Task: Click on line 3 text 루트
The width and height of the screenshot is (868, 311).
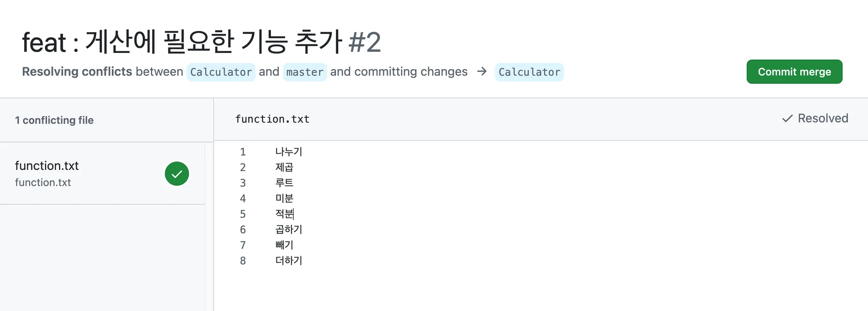Action: (284, 183)
